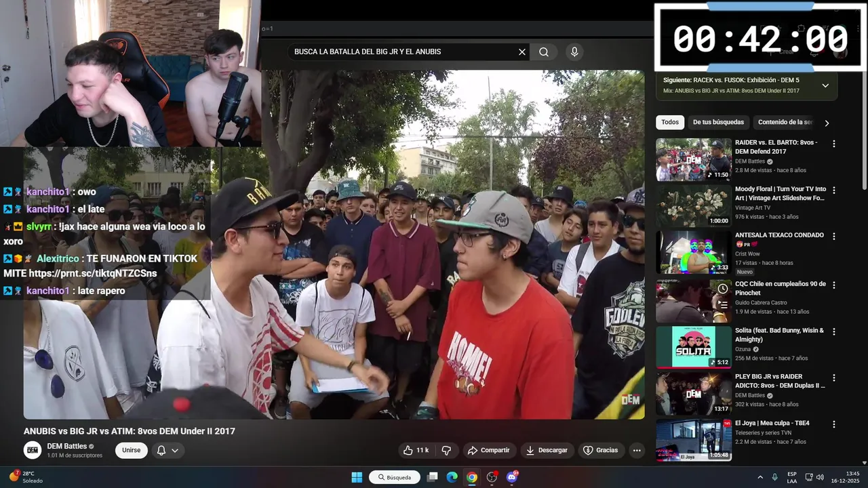868x488 pixels.
Task: Open the title RAIDER vs. EL BARTO: 8vos
Action: tap(776, 147)
